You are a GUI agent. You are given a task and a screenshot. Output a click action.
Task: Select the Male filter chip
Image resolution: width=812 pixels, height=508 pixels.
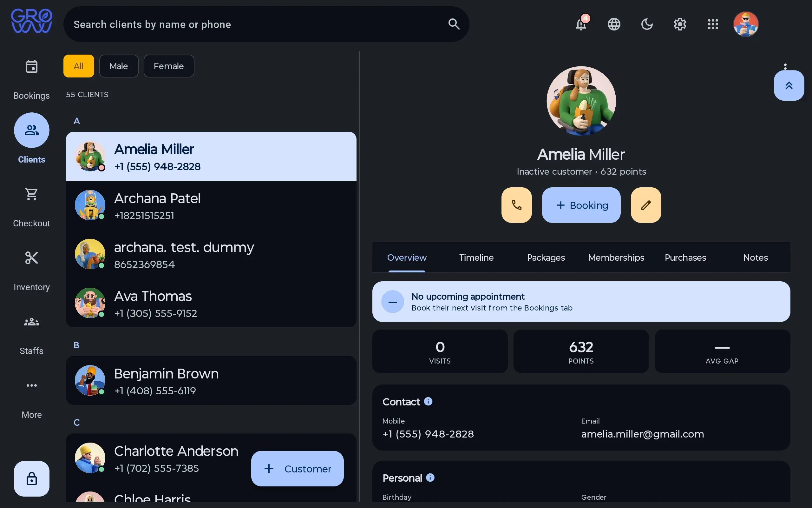[119, 66]
